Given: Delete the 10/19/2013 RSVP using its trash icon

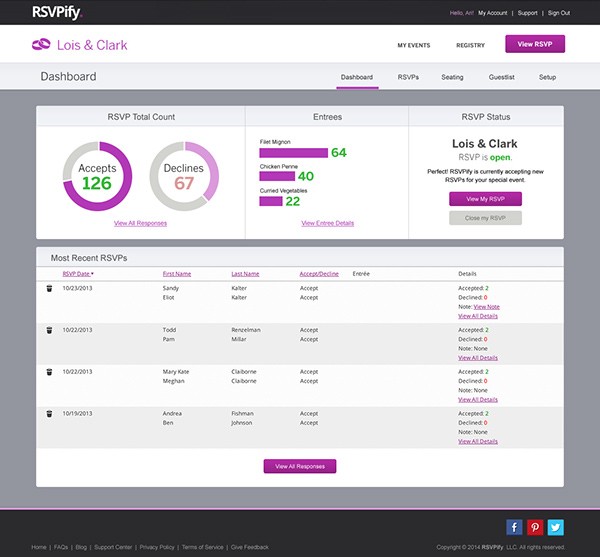Looking at the screenshot, I should pyautogui.click(x=49, y=413).
